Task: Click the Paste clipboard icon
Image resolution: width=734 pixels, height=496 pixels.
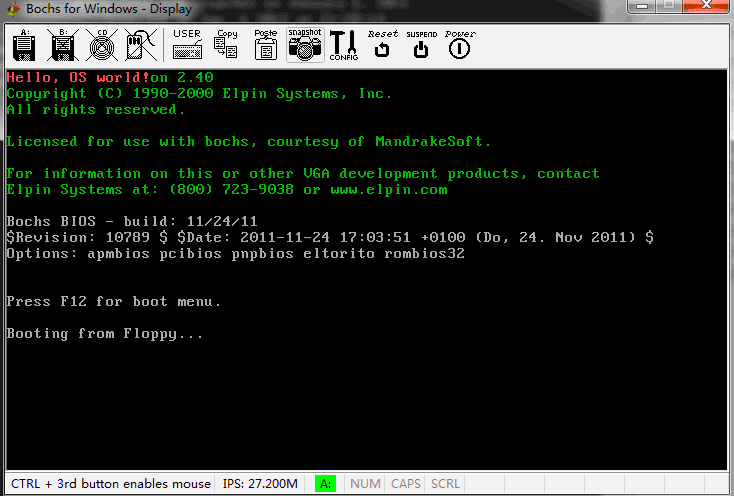Action: 266,46
